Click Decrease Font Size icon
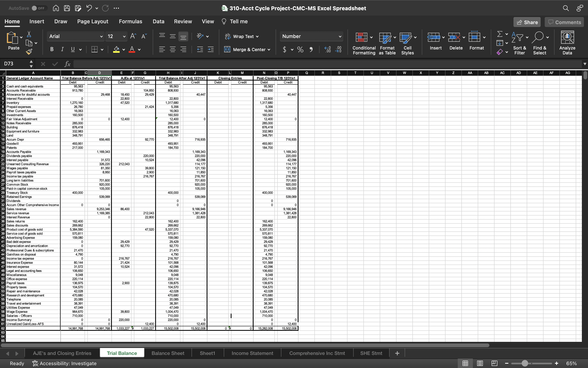 pos(144,36)
